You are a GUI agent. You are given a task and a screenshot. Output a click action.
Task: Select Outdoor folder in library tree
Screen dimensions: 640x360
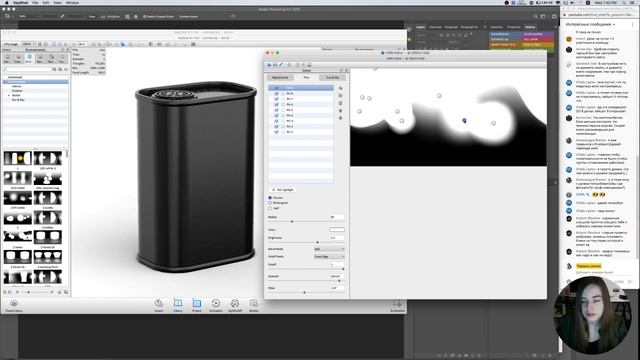click(x=17, y=91)
